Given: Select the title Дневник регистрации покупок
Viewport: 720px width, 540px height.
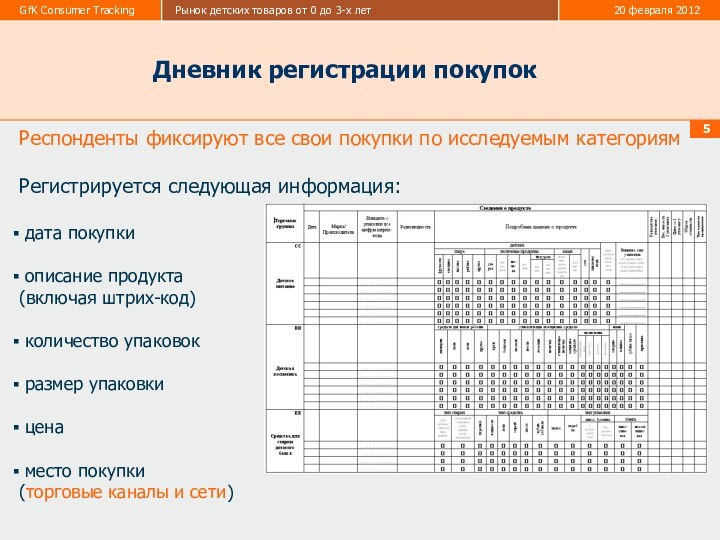Looking at the screenshot, I should pyautogui.click(x=344, y=71).
